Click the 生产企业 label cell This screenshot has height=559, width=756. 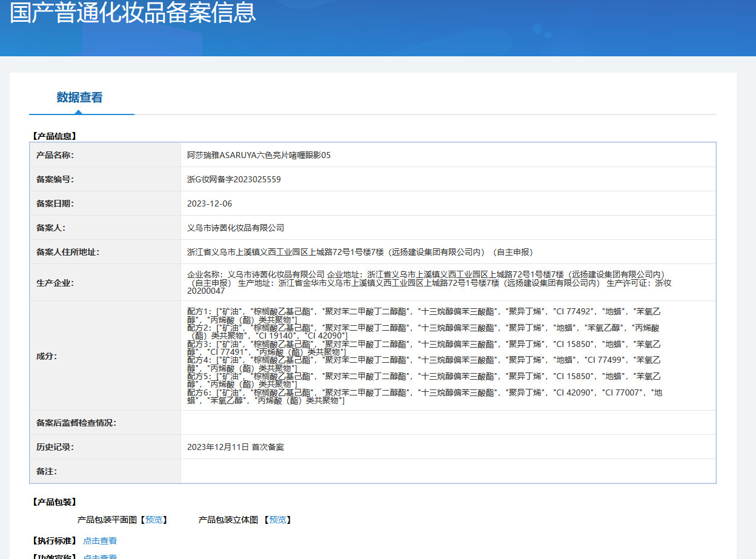pos(105,282)
